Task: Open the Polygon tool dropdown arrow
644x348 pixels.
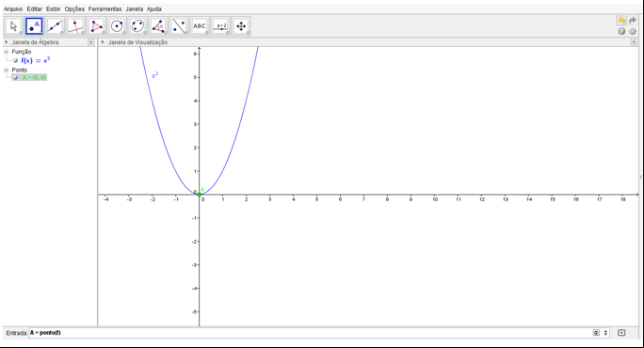Action: click(103, 33)
